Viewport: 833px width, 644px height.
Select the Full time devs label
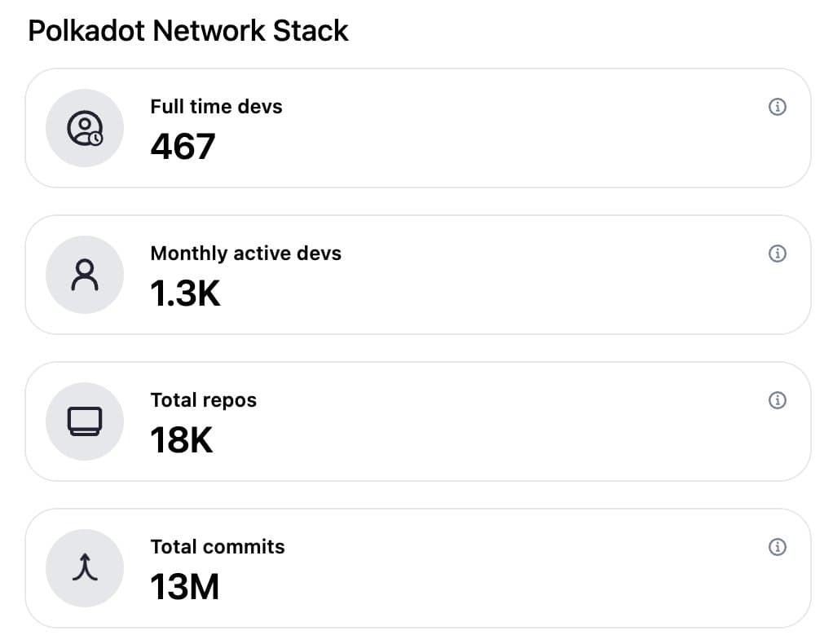tap(216, 107)
